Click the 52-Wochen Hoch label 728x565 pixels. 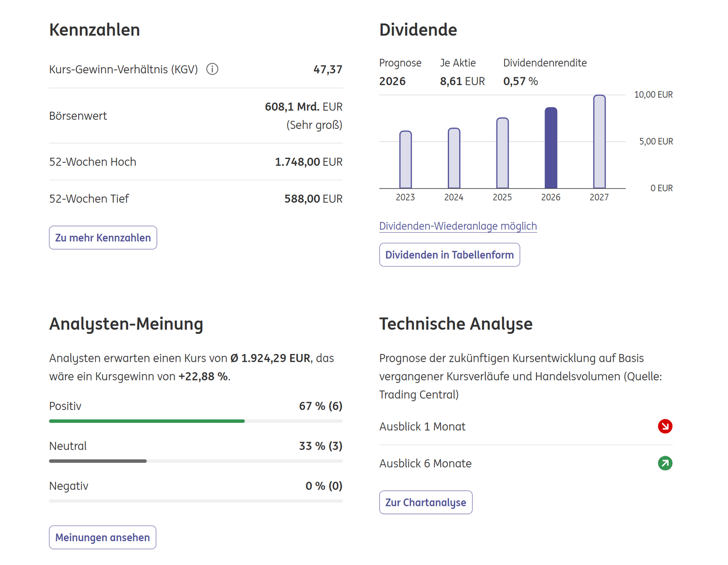point(93,162)
